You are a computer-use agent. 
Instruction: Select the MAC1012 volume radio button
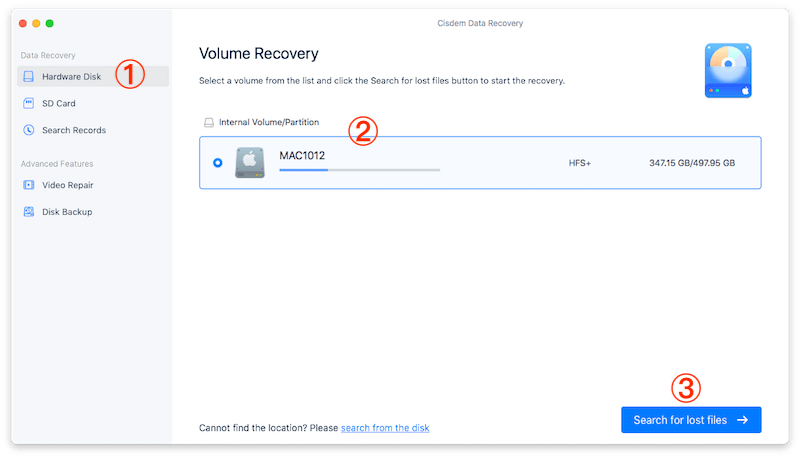coord(219,163)
